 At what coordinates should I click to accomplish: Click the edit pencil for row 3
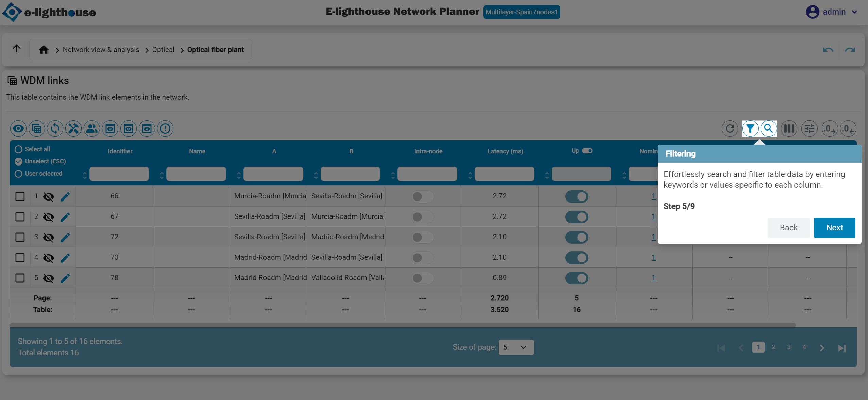click(65, 237)
